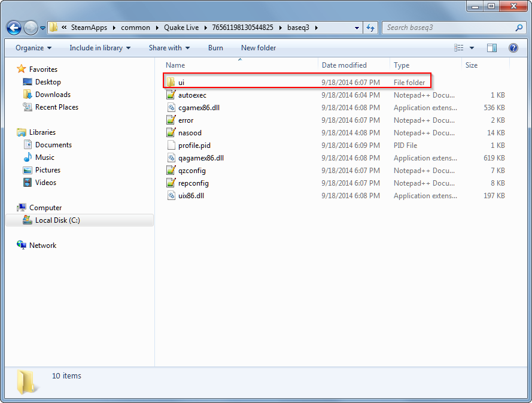
Task: Click the Back navigation arrow button
Action: pos(14,28)
